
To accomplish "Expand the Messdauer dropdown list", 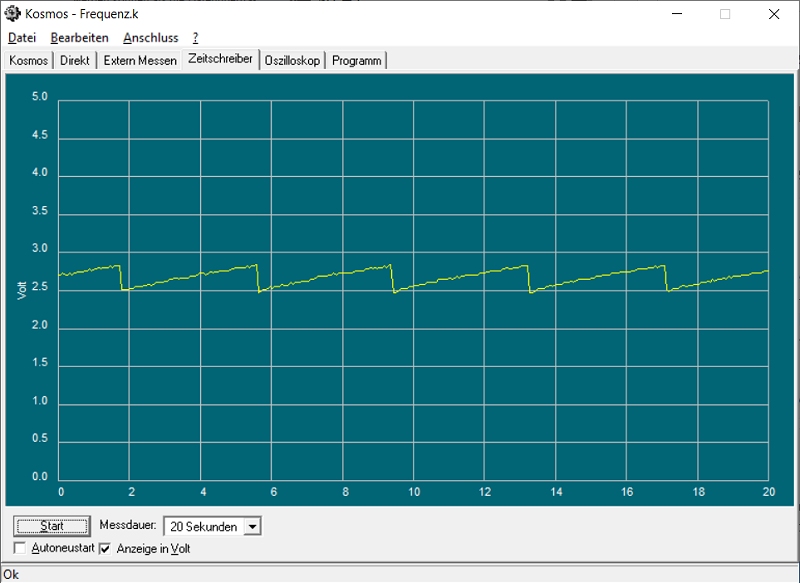I will [x=252, y=526].
